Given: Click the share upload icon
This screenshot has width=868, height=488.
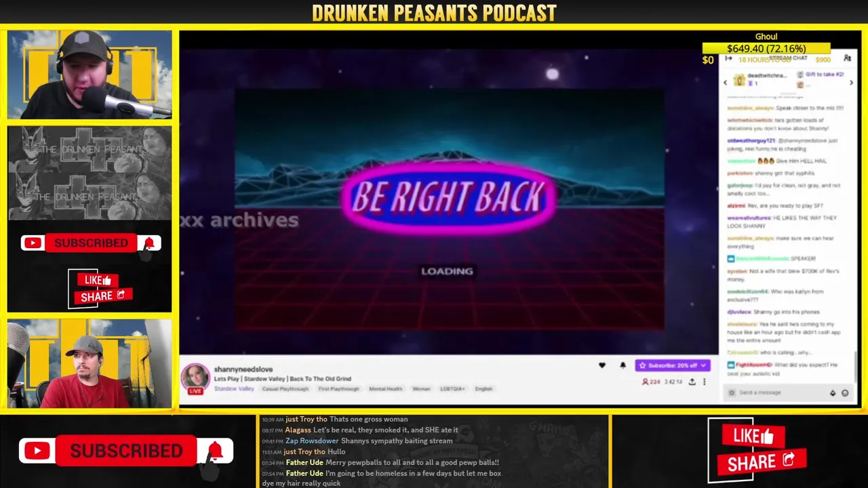Looking at the screenshot, I should pyautogui.click(x=692, y=382).
